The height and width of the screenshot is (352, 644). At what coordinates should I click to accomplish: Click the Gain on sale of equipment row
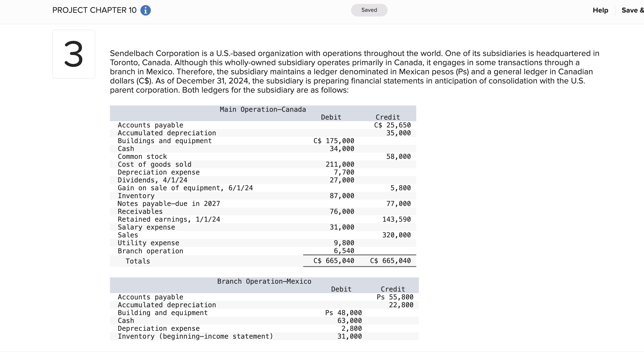click(x=185, y=188)
